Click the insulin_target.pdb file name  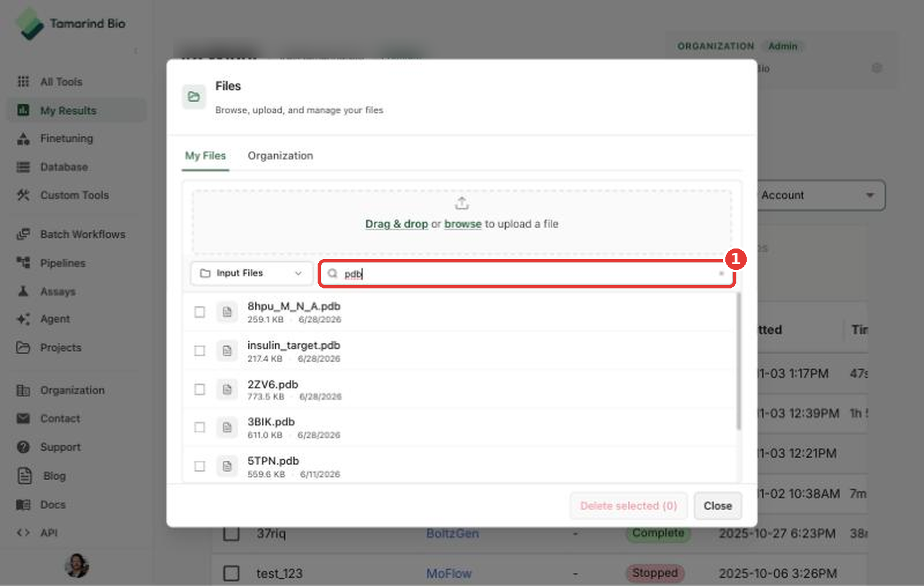(x=293, y=345)
